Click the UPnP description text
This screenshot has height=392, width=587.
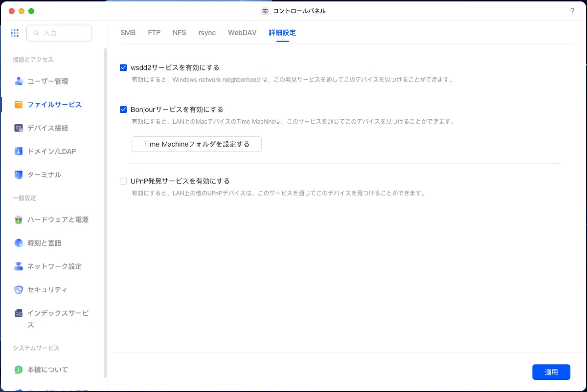coord(278,193)
